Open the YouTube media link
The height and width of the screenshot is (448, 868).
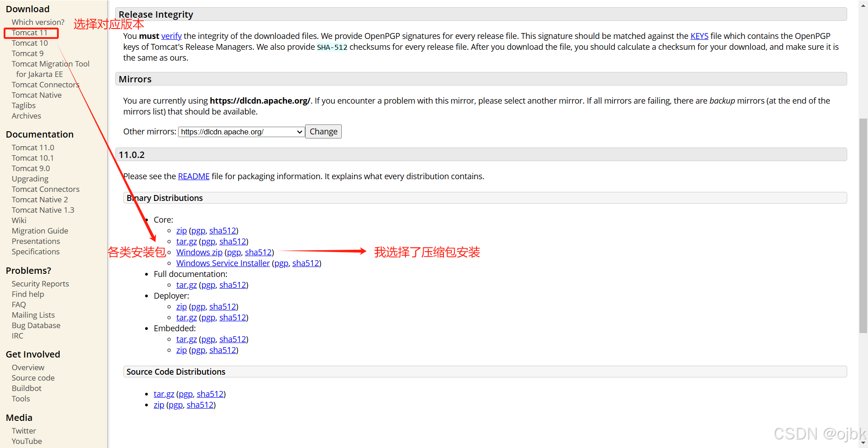coord(27,441)
